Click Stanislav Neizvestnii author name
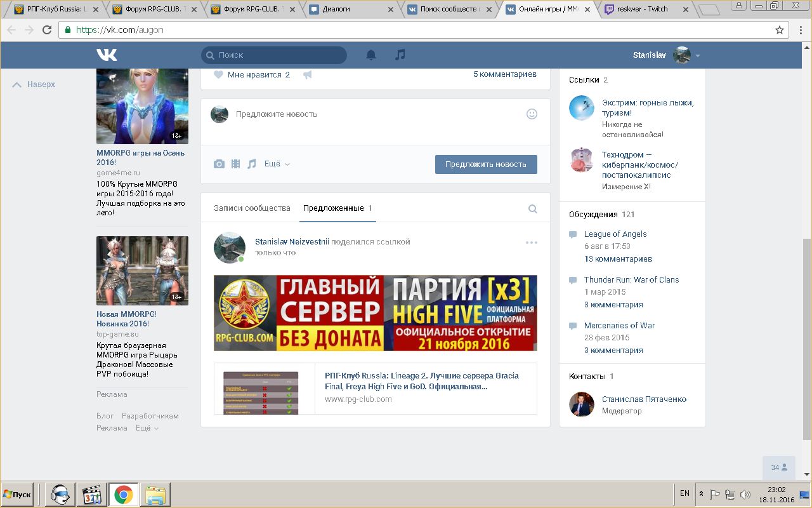The image size is (812, 508). tap(292, 242)
